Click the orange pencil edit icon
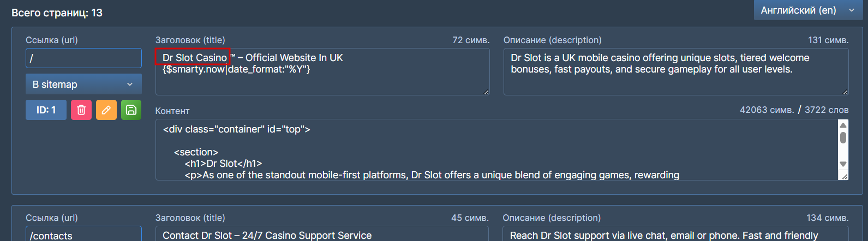The height and width of the screenshot is (241, 868). (x=106, y=110)
